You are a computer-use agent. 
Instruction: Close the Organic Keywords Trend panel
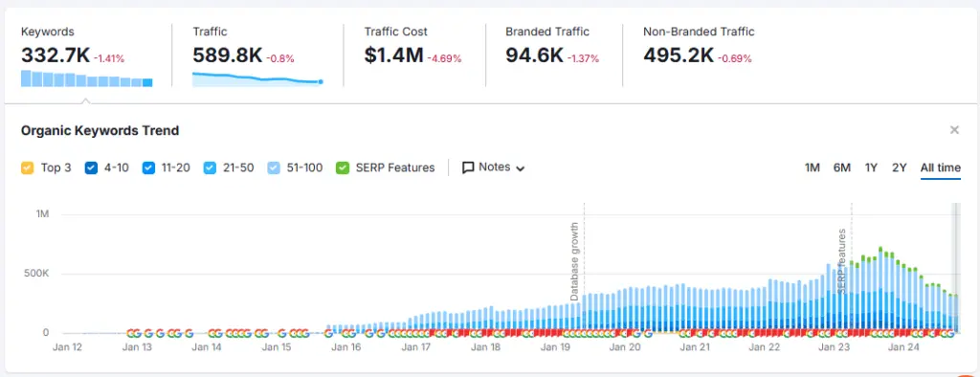(954, 130)
